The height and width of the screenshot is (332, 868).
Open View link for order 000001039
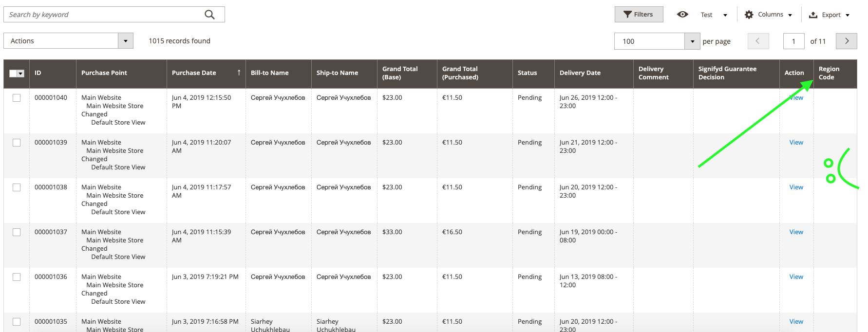(796, 143)
